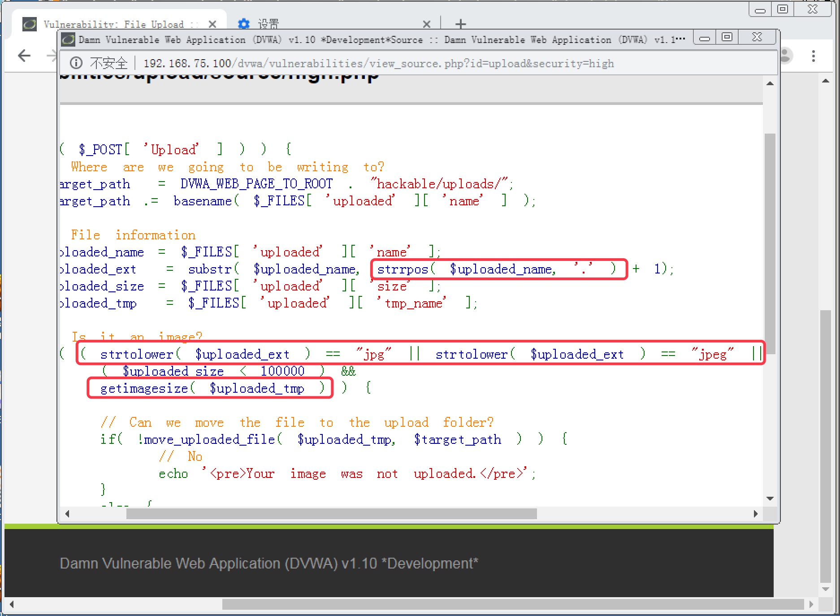Click the DVWA favicon on popup title bar
The height and width of the screenshot is (616, 840).
pos(68,39)
